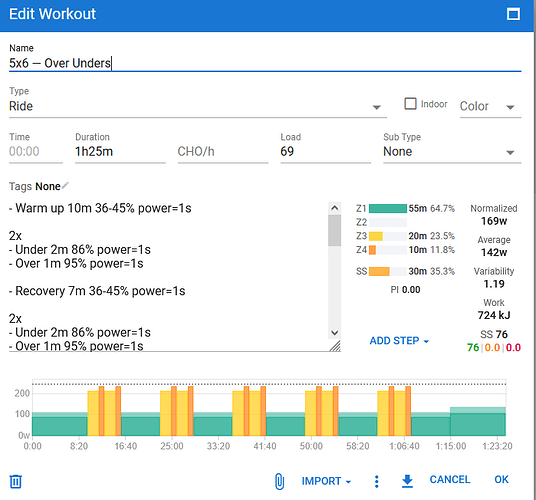This screenshot has width=536, height=500.
Task: Click the textarea scroll up arrow
Action: [335, 208]
